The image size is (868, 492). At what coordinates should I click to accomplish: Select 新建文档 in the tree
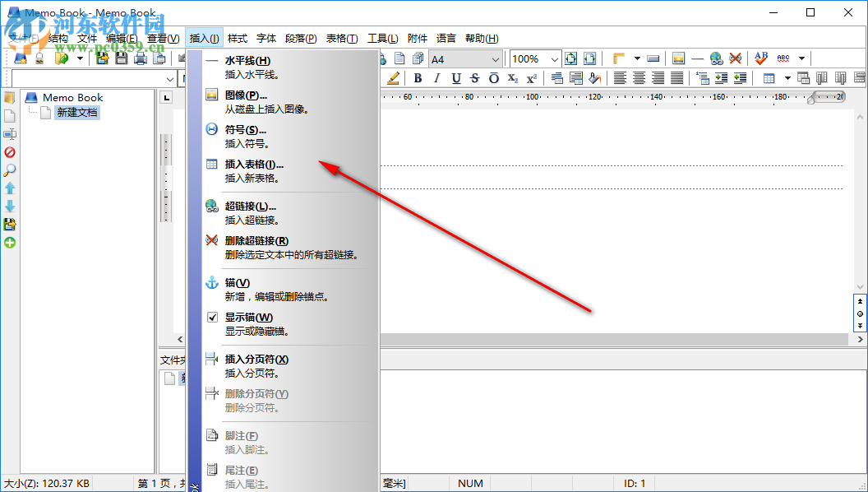(x=77, y=113)
